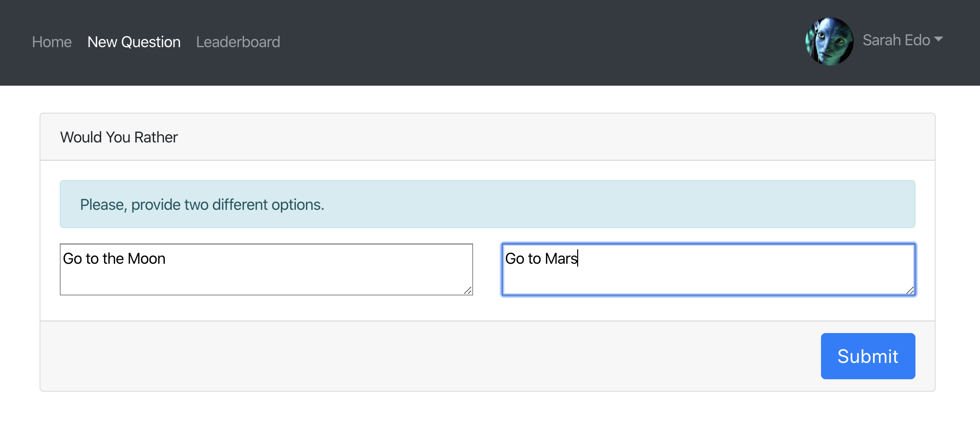Place cursor on the word 'Mars'
Screen dimensions: 980x437
(561, 259)
